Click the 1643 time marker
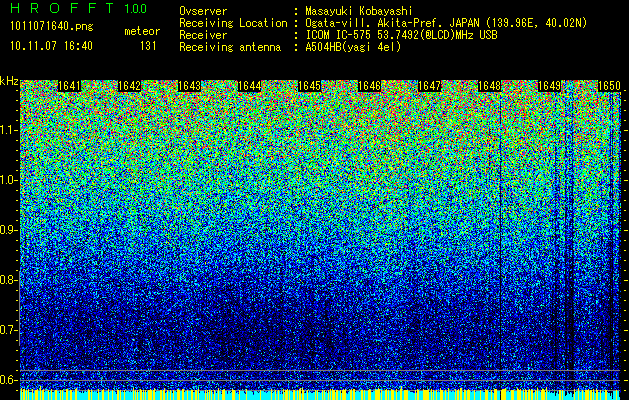The image size is (629, 400). [x=189, y=86]
